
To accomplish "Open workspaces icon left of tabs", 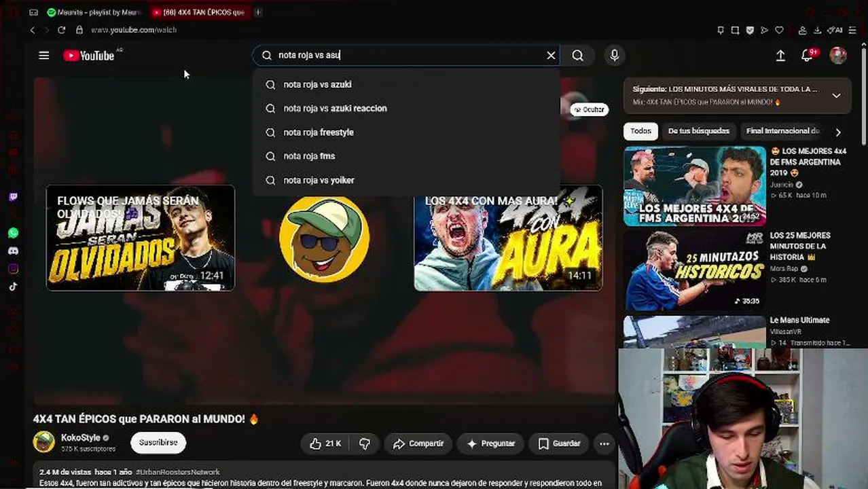I will 34,12.
